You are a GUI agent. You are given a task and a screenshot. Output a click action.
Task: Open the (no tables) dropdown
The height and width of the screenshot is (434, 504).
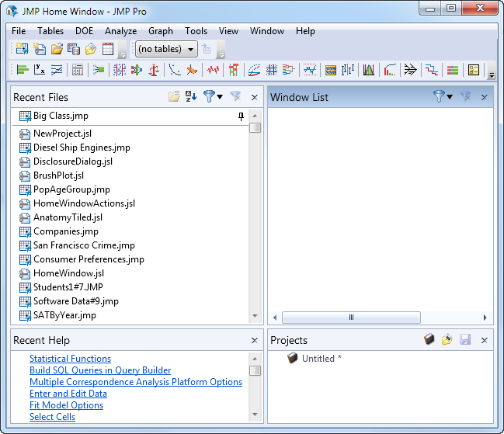click(166, 49)
